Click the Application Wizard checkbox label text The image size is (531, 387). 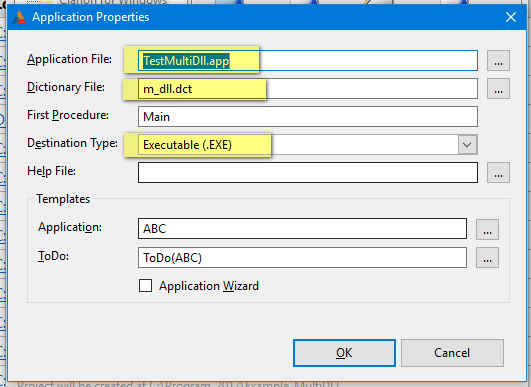click(x=209, y=286)
